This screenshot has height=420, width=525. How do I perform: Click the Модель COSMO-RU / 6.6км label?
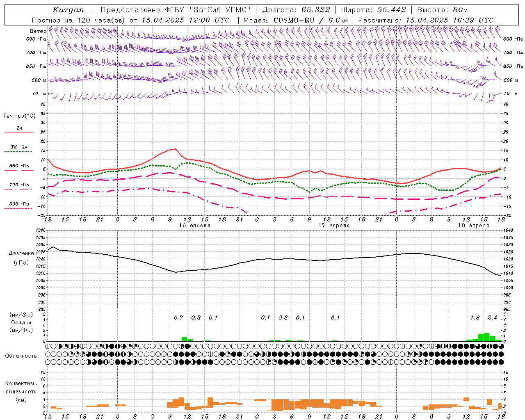click(x=295, y=20)
